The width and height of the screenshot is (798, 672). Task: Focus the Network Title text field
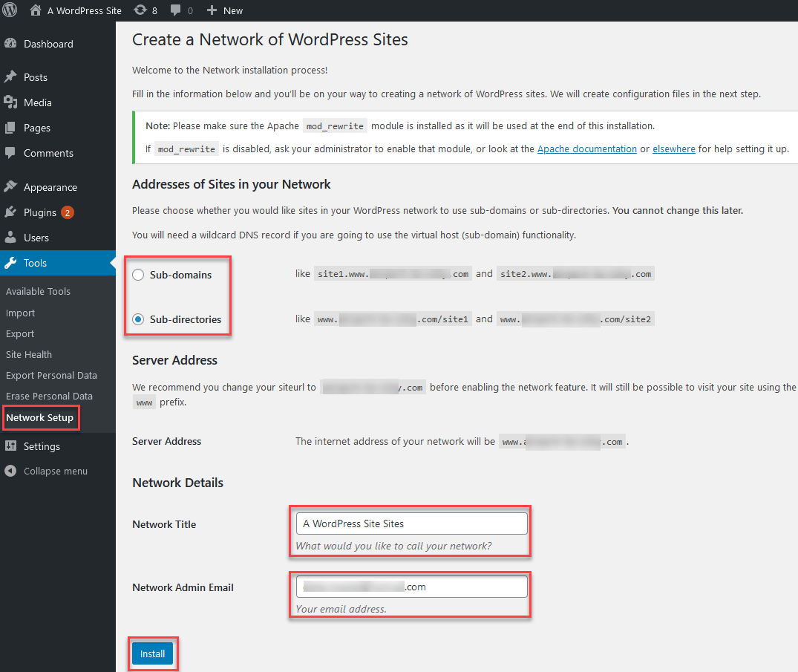tap(411, 523)
